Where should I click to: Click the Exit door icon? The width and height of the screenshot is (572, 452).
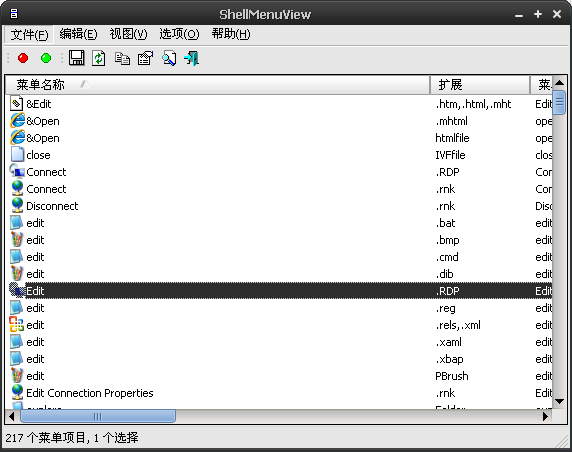coord(192,58)
